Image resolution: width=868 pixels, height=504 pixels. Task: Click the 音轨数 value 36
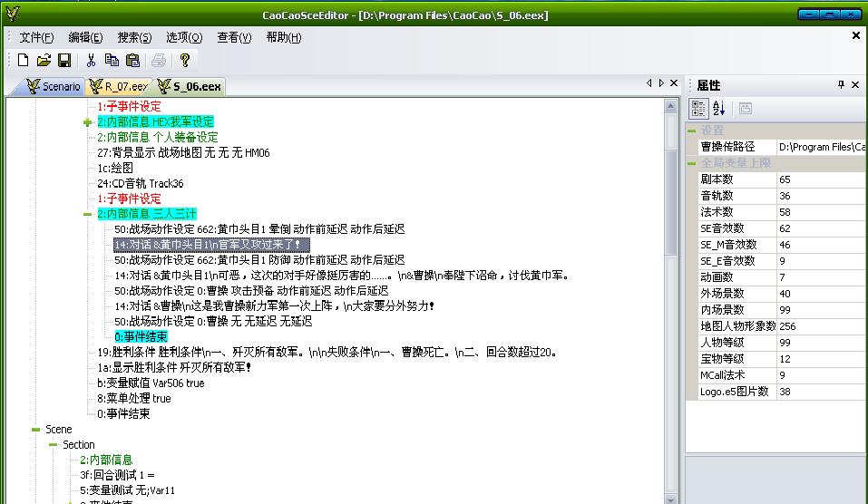point(821,196)
